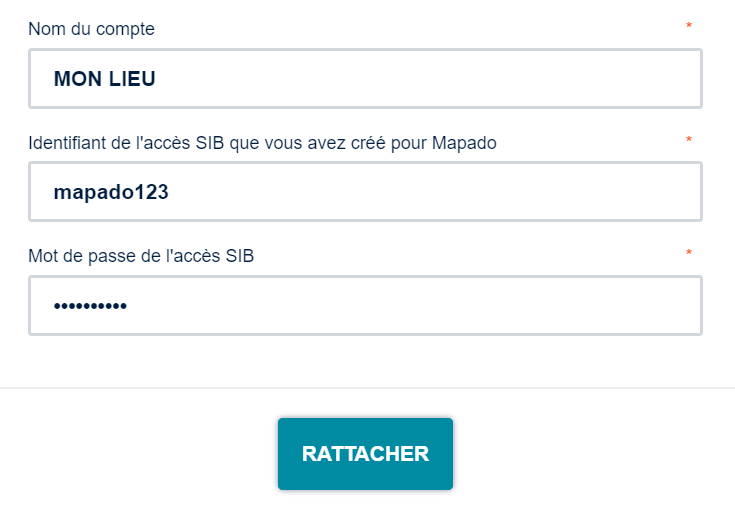
Task: Click the word "MON" in the account name
Action: pyautogui.click(x=76, y=79)
